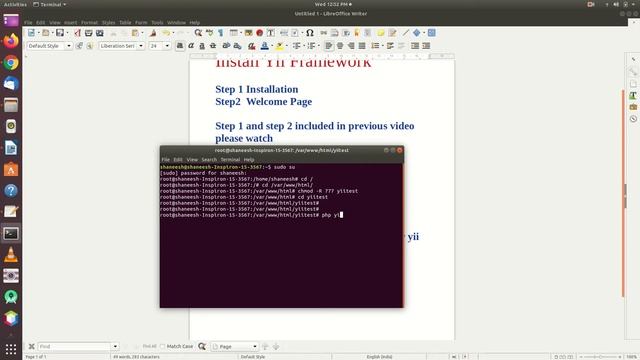Expand the Find field history dropdown
This screenshot has height=360, width=640.
click(x=115, y=347)
